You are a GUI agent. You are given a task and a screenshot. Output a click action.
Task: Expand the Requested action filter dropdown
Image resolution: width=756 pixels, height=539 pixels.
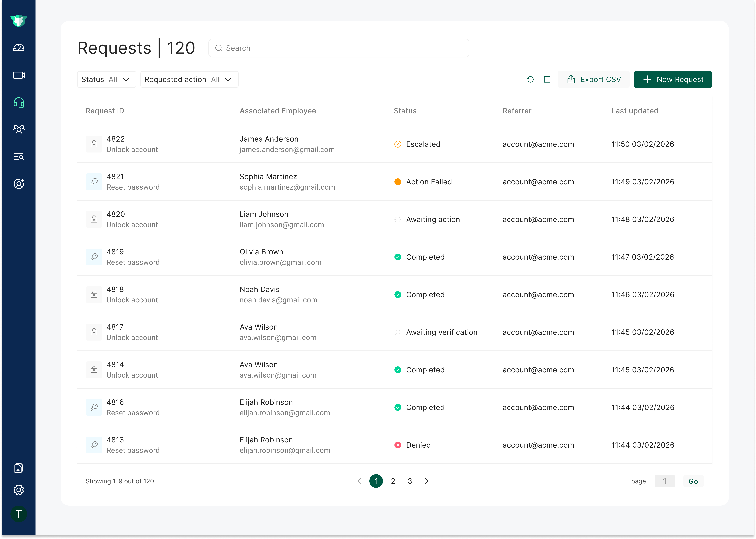189,79
